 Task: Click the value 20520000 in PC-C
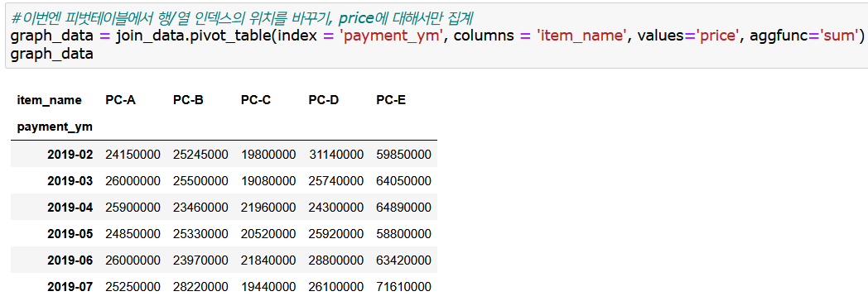point(268,234)
